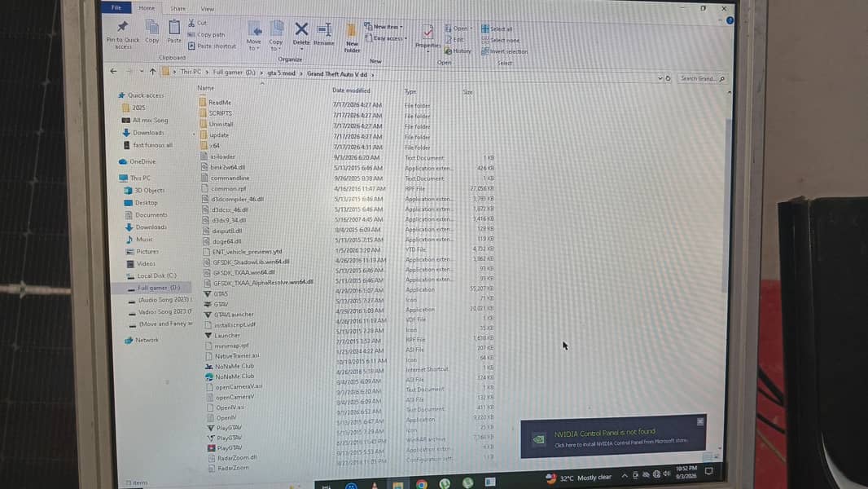Open 3D Objects in sidebar

pyautogui.click(x=144, y=191)
